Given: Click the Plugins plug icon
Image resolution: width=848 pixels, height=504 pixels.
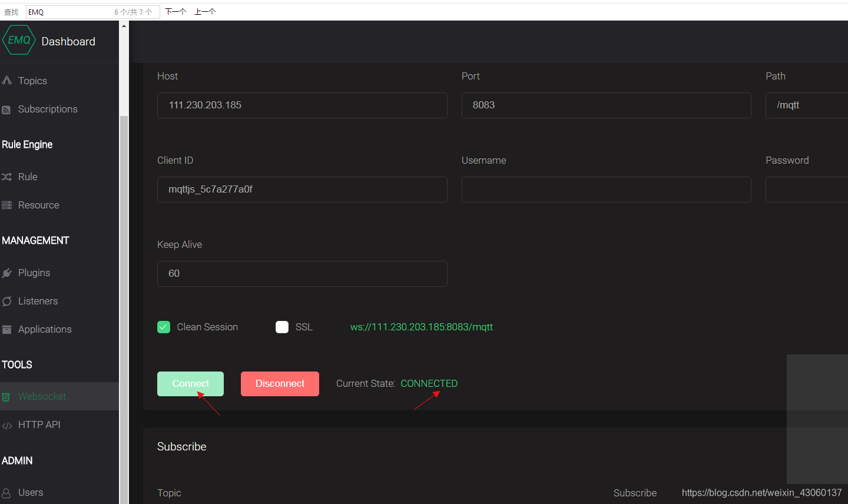Looking at the screenshot, I should pos(6,273).
